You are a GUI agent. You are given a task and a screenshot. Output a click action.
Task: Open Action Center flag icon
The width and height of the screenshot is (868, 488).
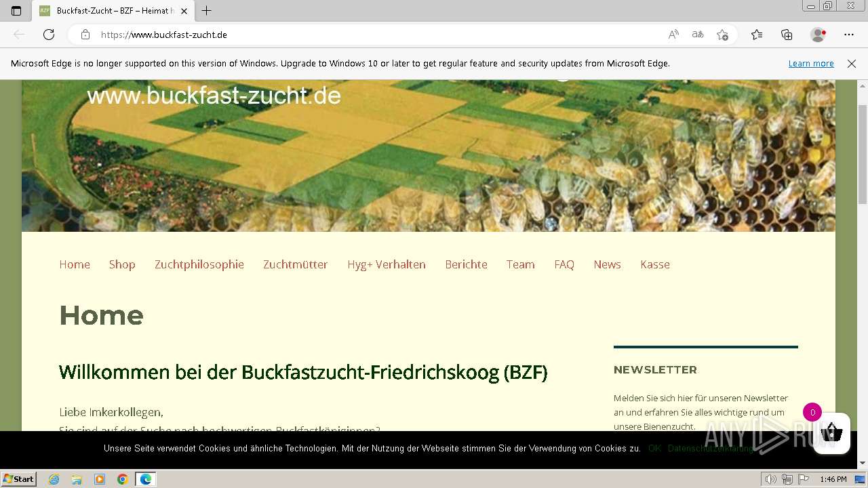point(804,479)
